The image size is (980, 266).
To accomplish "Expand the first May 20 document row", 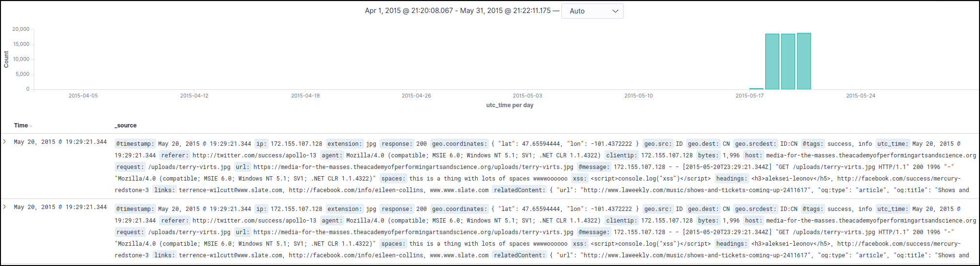I will [x=5, y=141].
